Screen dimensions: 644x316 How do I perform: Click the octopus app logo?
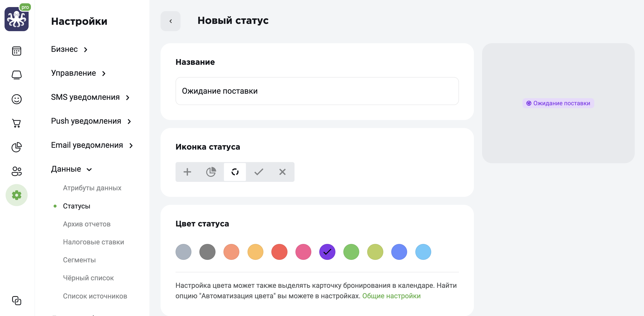point(17,19)
